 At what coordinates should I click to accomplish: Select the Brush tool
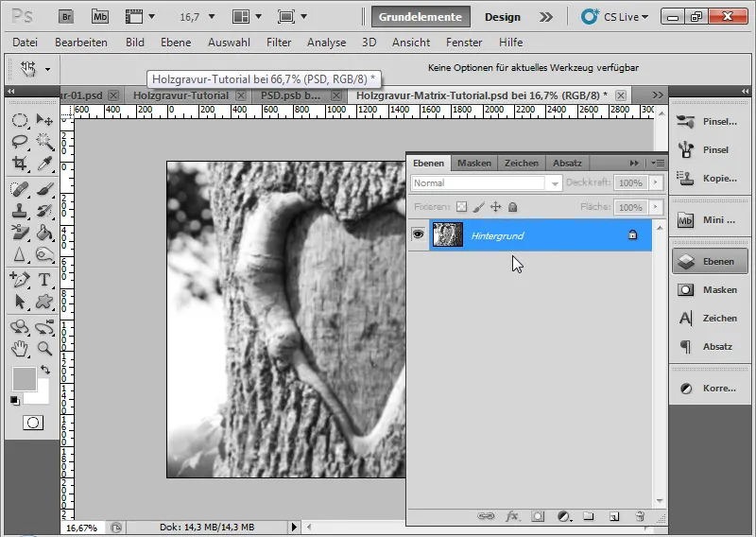44,189
